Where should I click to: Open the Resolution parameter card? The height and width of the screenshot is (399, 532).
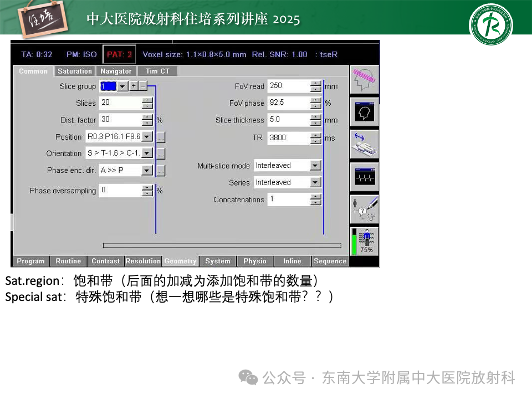(143, 261)
